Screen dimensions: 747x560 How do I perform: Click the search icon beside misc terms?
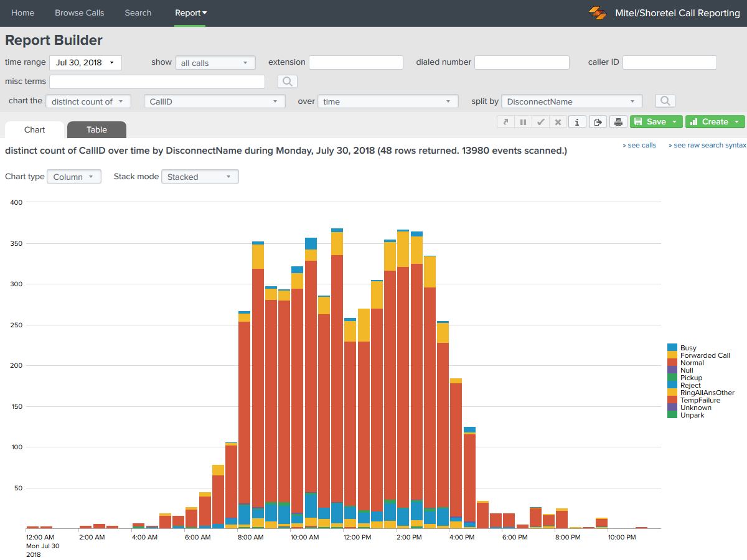(x=288, y=82)
